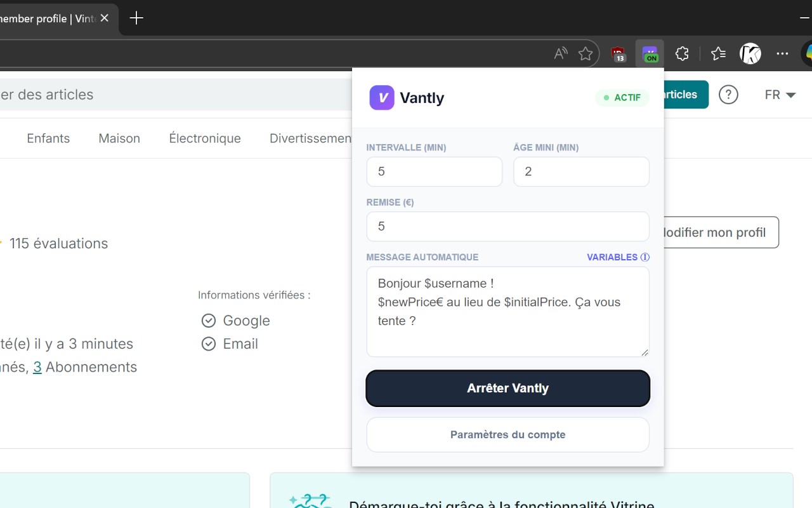
Task: Open Paramètres du compte
Action: click(508, 435)
